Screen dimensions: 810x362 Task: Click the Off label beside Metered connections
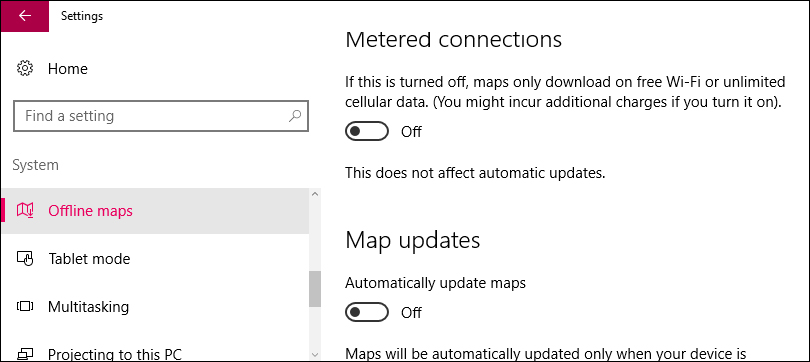pos(411,132)
